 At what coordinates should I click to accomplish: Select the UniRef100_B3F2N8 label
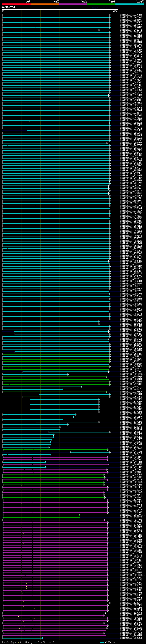[131, 404]
